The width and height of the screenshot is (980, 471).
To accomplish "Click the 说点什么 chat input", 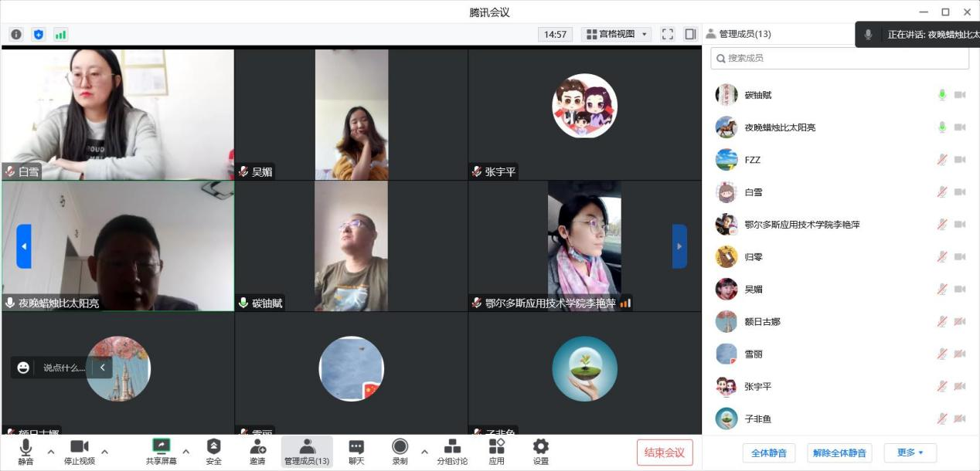I will coord(64,368).
